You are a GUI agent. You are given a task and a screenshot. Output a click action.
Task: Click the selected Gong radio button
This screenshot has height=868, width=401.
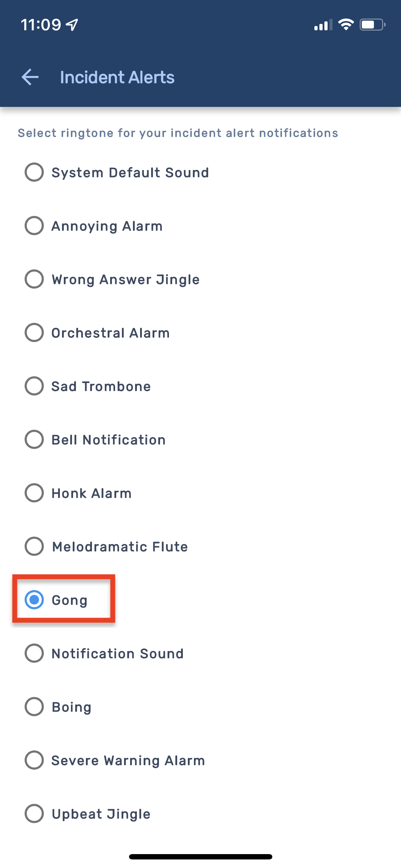(34, 600)
